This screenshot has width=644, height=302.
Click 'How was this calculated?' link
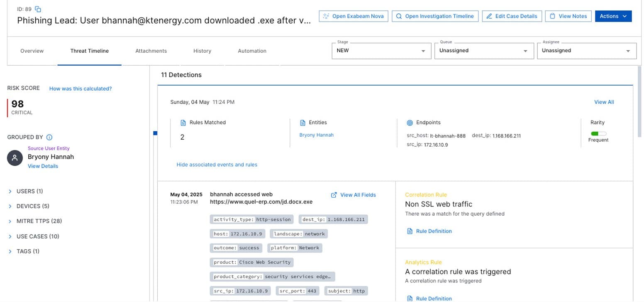click(80, 88)
